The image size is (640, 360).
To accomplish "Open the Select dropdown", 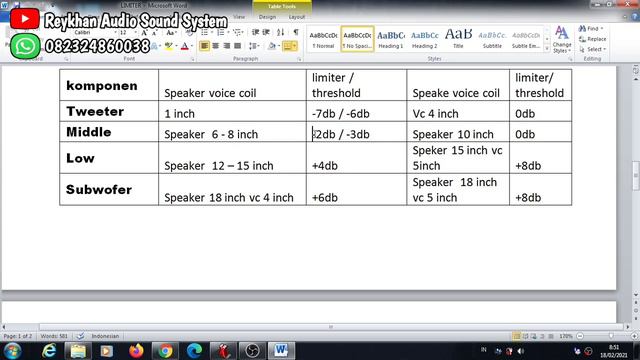I will tap(593, 49).
